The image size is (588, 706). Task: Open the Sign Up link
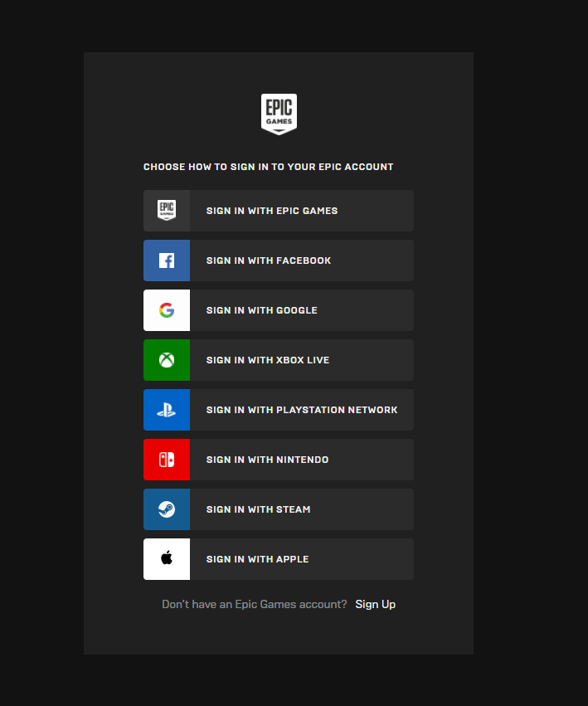click(375, 604)
